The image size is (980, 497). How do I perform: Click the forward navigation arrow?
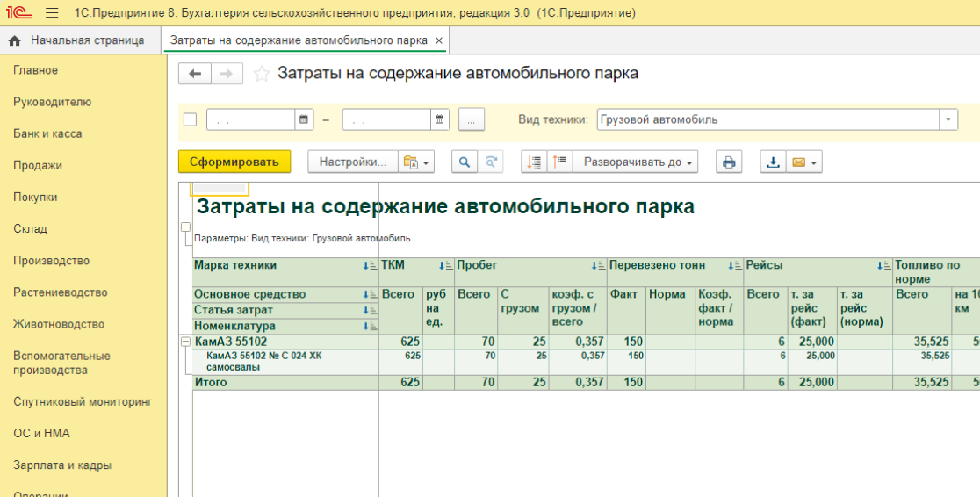227,74
